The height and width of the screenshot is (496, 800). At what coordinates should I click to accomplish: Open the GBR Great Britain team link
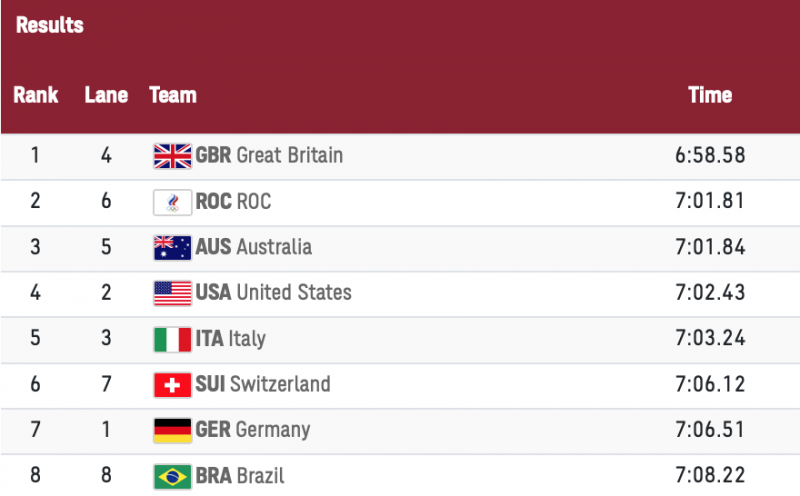269,156
